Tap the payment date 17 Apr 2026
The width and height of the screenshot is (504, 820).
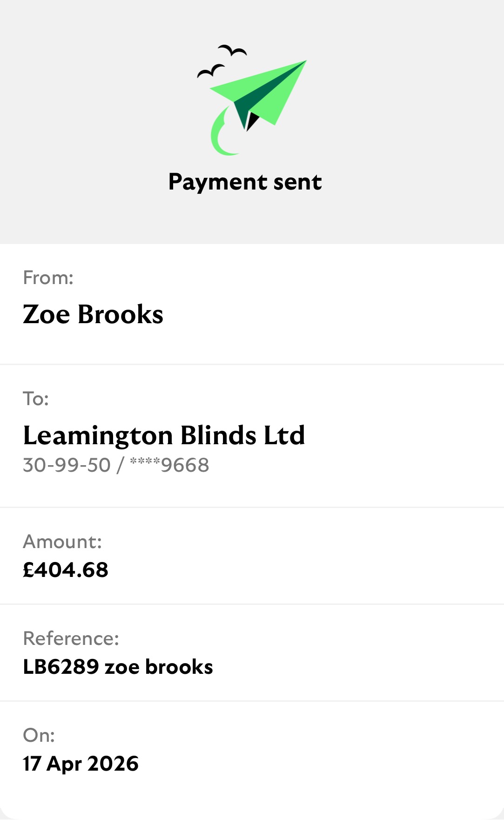tap(81, 764)
